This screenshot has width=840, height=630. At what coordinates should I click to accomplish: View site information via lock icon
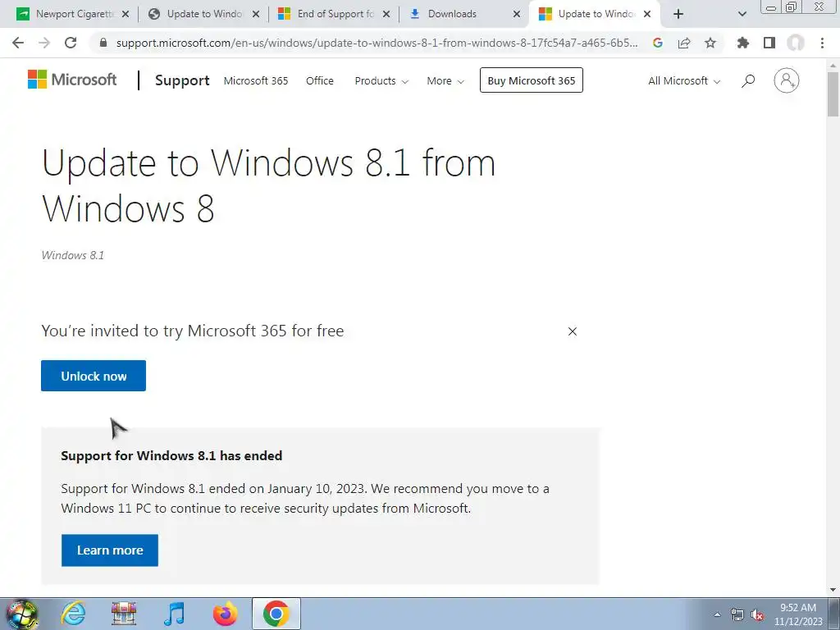(103, 43)
